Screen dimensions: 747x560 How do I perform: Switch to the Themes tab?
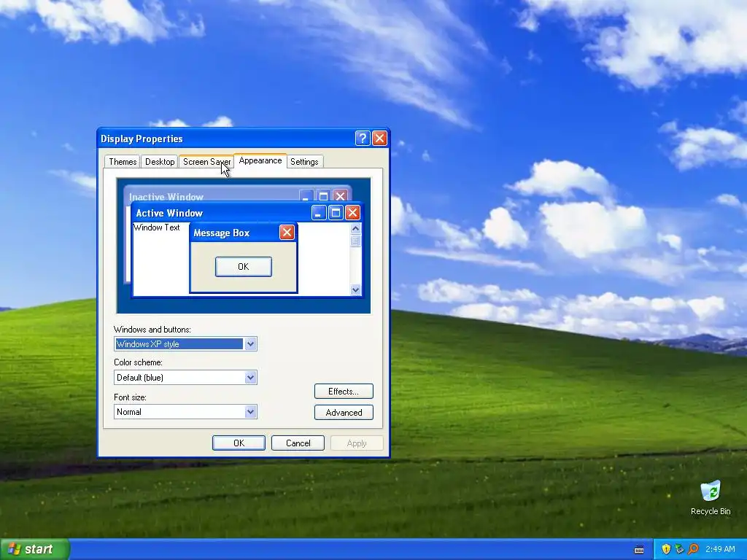[123, 161]
